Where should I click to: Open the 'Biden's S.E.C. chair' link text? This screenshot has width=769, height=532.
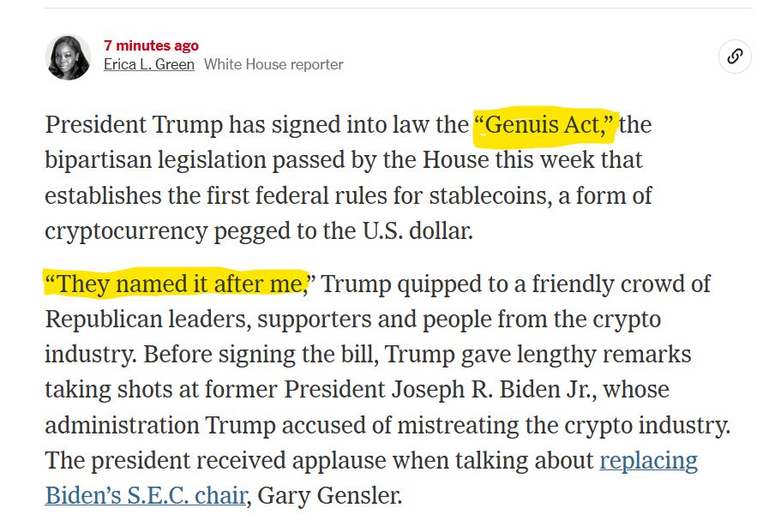point(146,495)
